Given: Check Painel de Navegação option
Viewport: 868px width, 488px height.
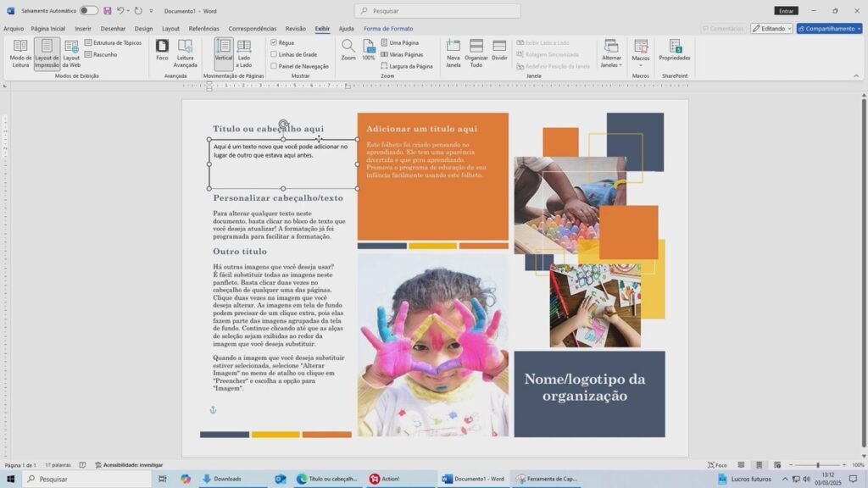Looking at the screenshot, I should (274, 66).
